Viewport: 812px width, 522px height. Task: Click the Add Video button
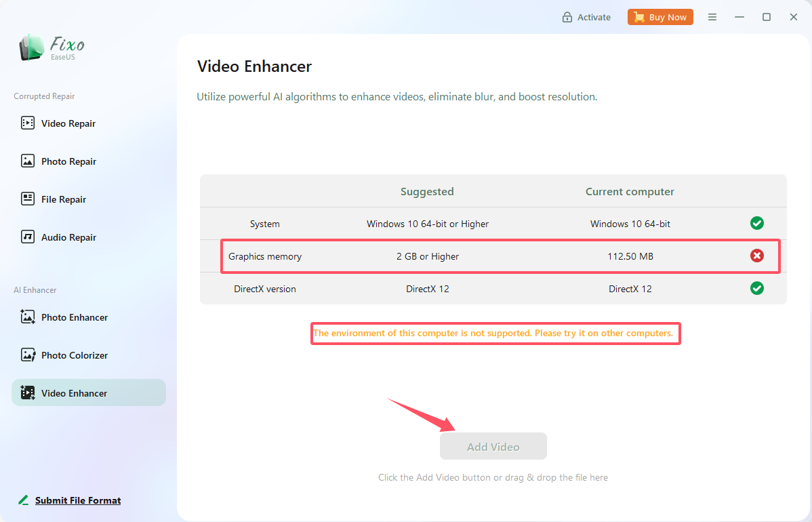[x=493, y=446]
